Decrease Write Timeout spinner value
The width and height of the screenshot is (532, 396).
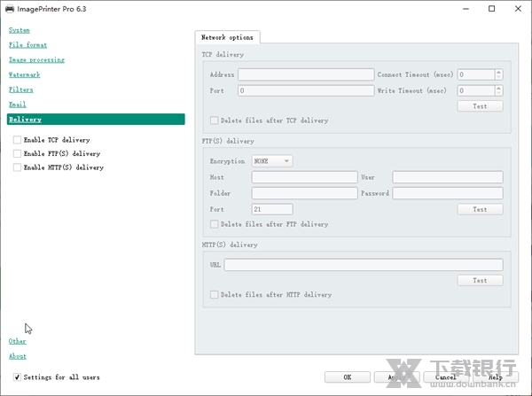[x=498, y=93]
